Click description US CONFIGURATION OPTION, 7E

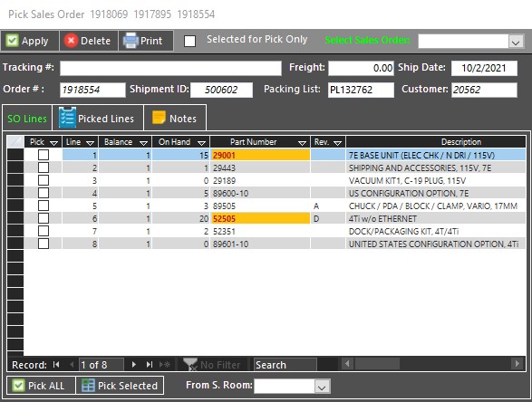409,193
